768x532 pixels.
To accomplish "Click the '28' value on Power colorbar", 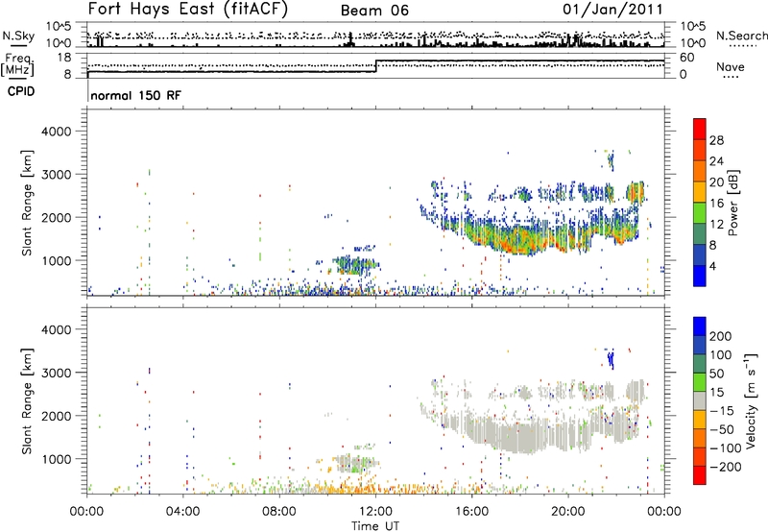I will coord(716,140).
